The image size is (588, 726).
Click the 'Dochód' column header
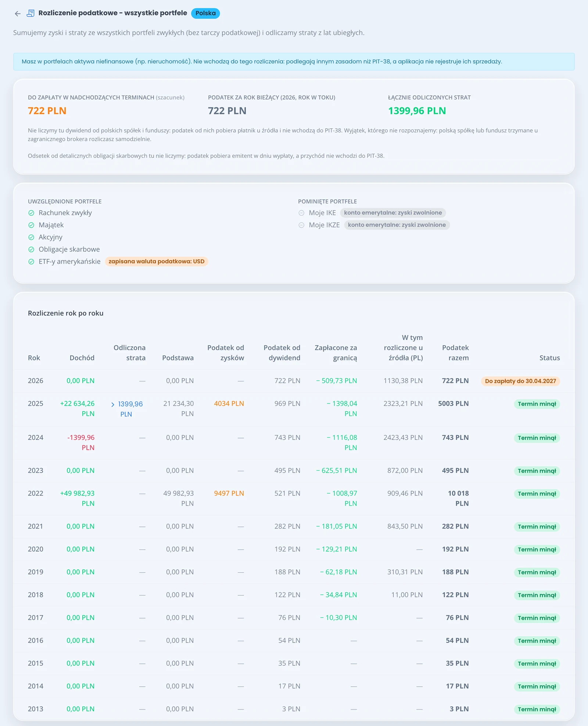[x=82, y=358]
